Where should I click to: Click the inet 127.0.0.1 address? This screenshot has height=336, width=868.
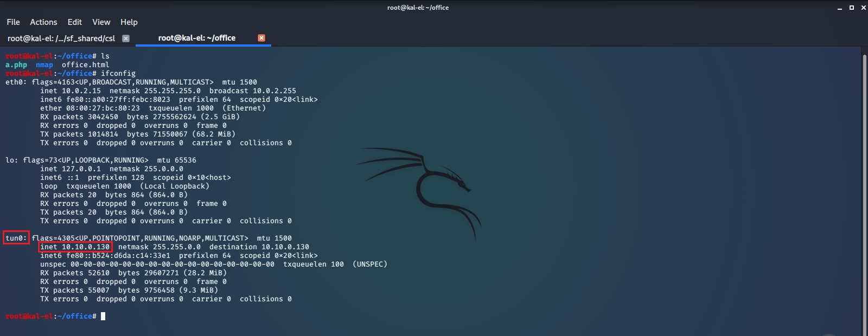pyautogui.click(x=71, y=169)
